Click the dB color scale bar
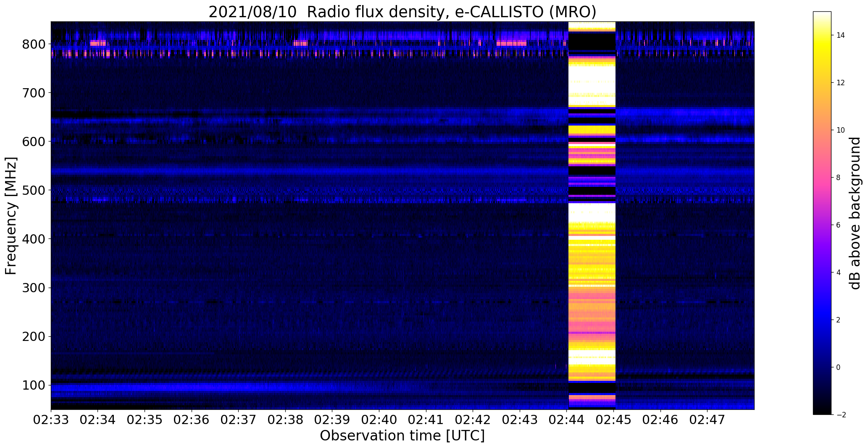 point(822,213)
